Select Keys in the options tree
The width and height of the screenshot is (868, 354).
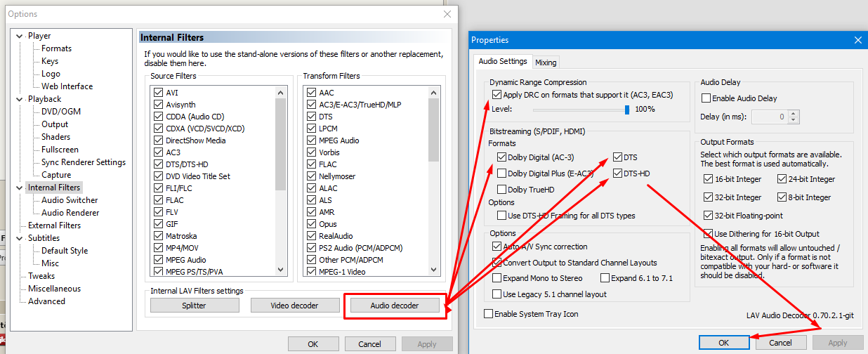pyautogui.click(x=50, y=61)
